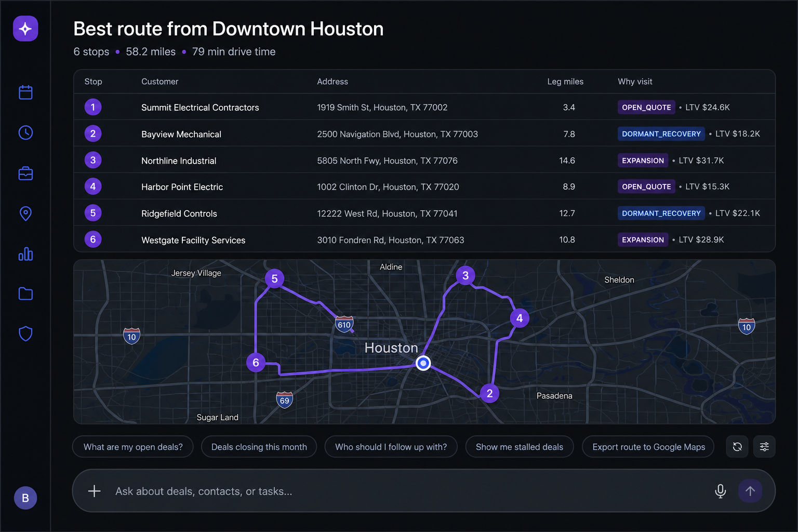Select the map pin sidebar icon
This screenshot has height=532, width=798.
(25, 214)
